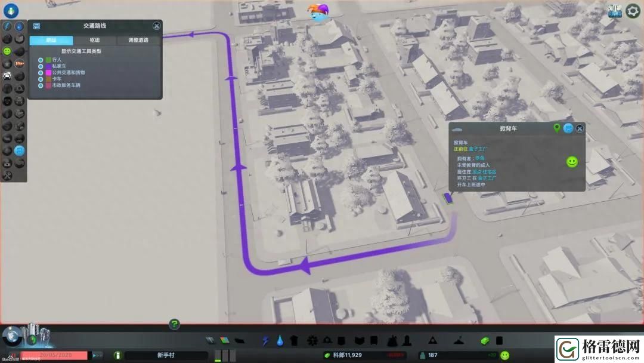Open the electricity info view icon
Viewport: 644px width, 363px height.
pos(7,26)
